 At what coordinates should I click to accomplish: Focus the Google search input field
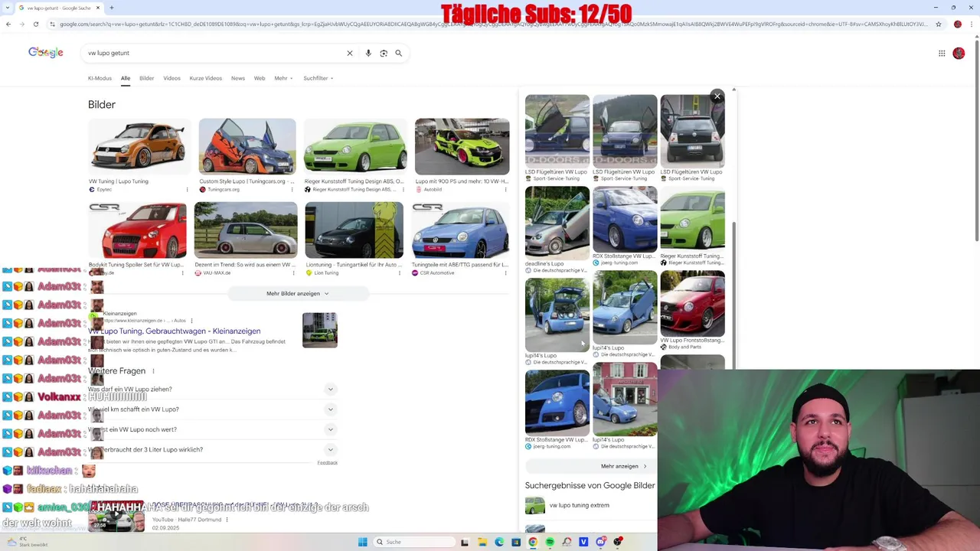214,53
